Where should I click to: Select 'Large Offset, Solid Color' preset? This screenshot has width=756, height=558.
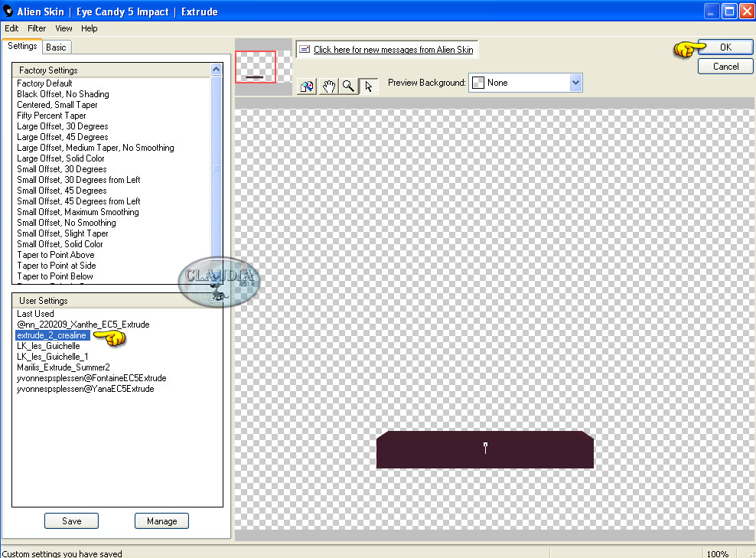coord(60,158)
